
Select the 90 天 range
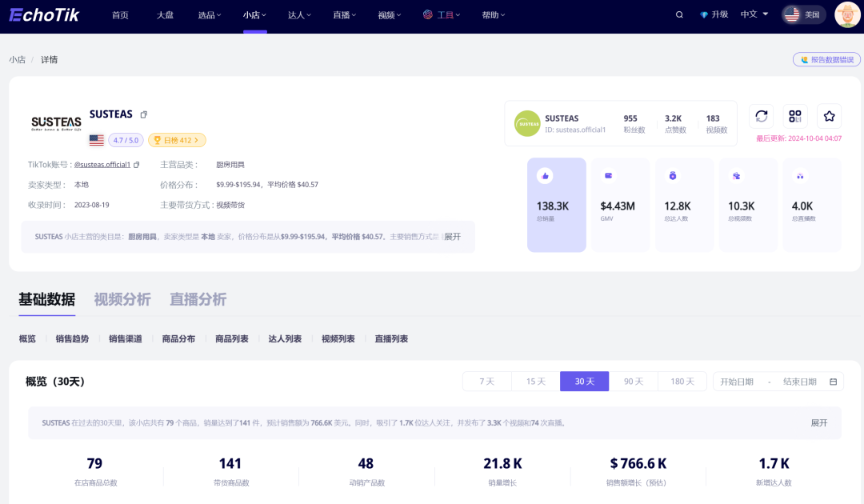(633, 381)
